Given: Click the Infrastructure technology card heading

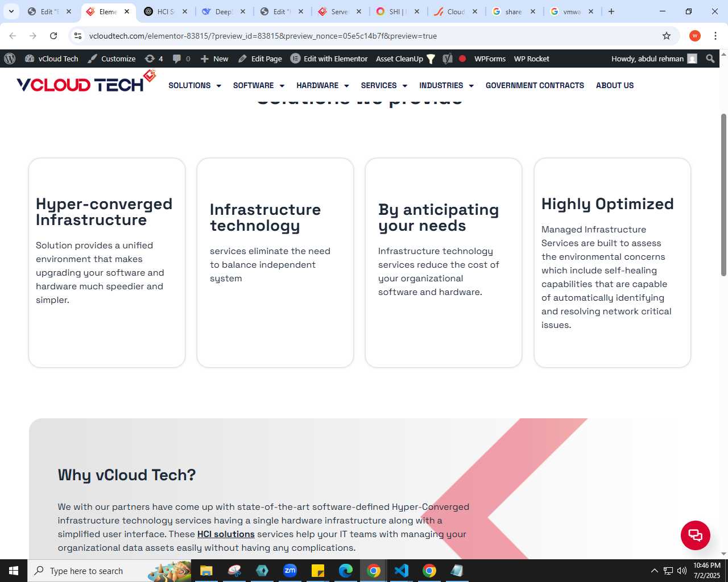Looking at the screenshot, I should coord(265,218).
